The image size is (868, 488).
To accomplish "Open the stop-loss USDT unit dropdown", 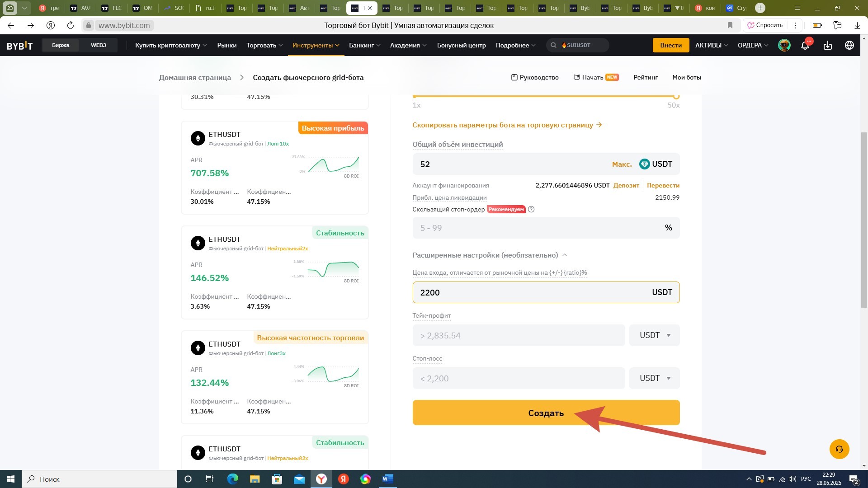I will 655,378.
